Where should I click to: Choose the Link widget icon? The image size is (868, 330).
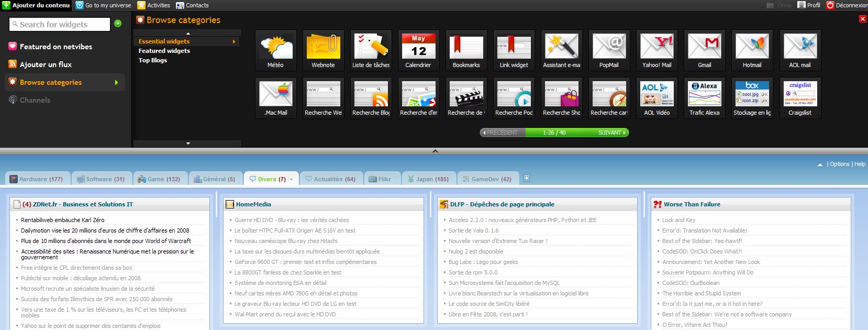(x=514, y=50)
